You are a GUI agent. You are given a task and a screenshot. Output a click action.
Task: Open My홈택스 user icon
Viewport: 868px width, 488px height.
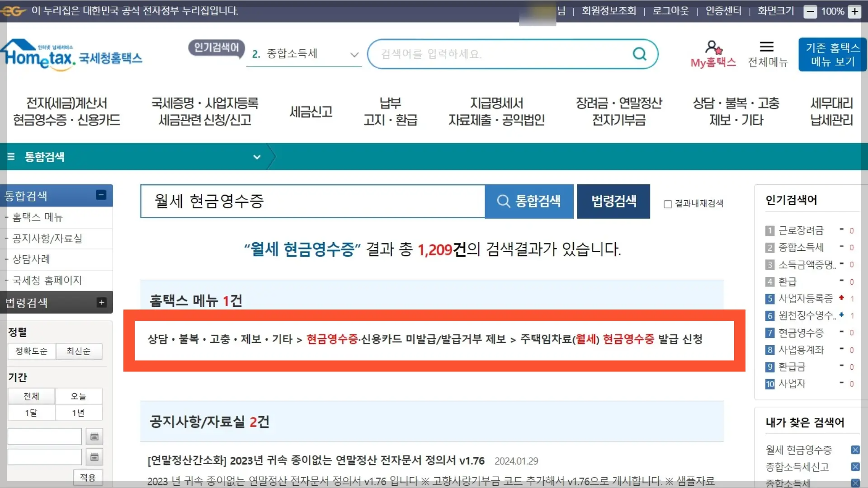(x=713, y=47)
